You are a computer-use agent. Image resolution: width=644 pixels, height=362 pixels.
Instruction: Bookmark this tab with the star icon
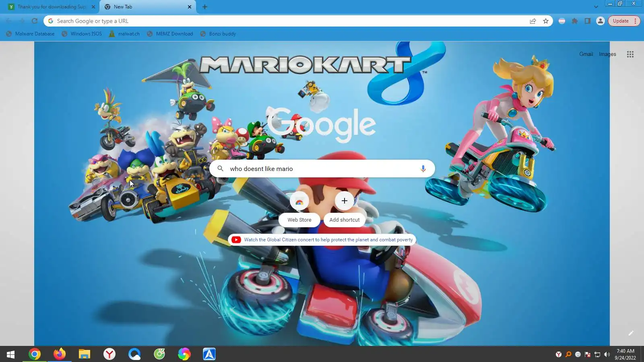[x=546, y=21]
